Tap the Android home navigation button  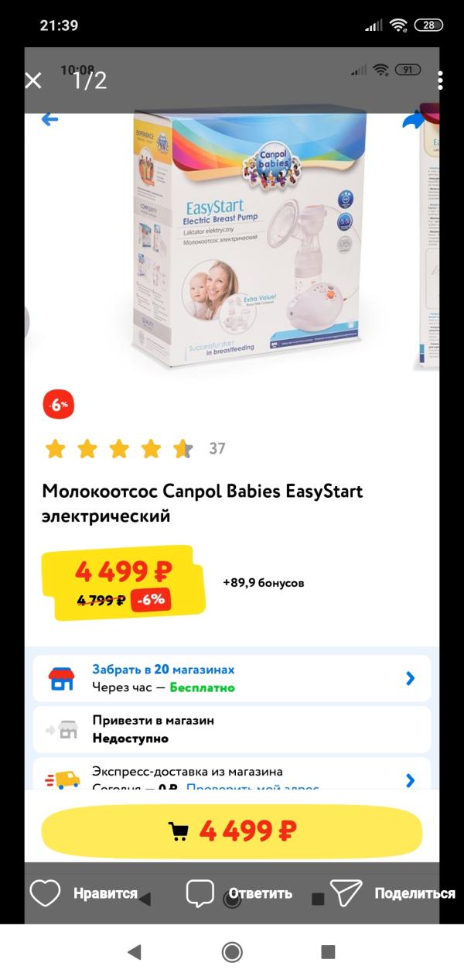coord(232,952)
